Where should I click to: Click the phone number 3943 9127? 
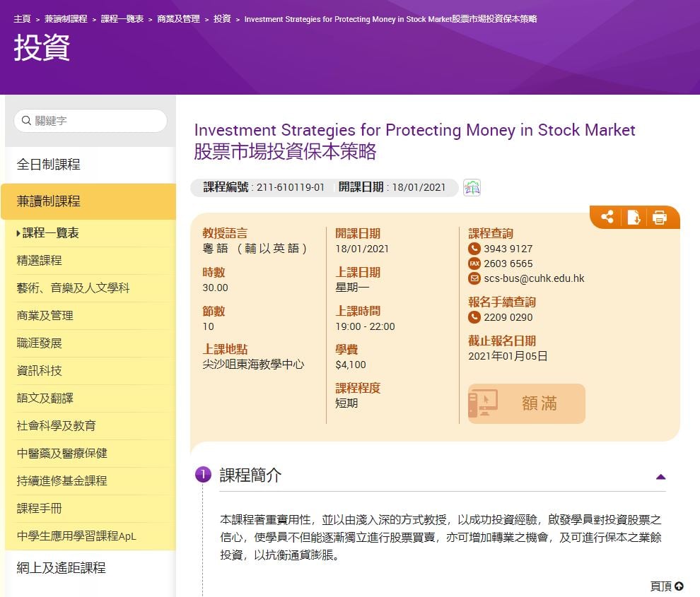click(508, 249)
